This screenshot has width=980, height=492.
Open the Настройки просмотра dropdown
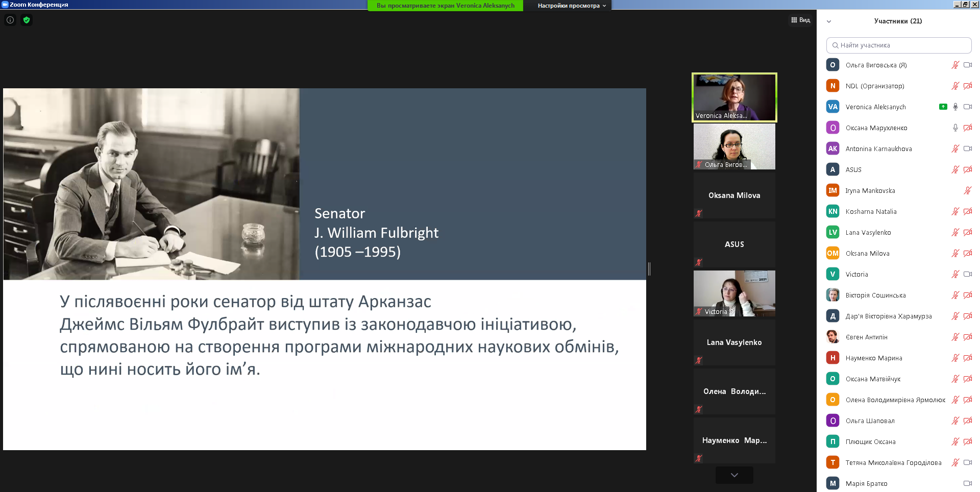(x=571, y=6)
